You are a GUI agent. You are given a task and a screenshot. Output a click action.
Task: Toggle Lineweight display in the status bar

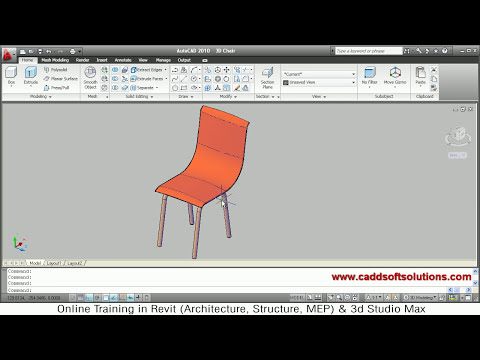click(138, 297)
